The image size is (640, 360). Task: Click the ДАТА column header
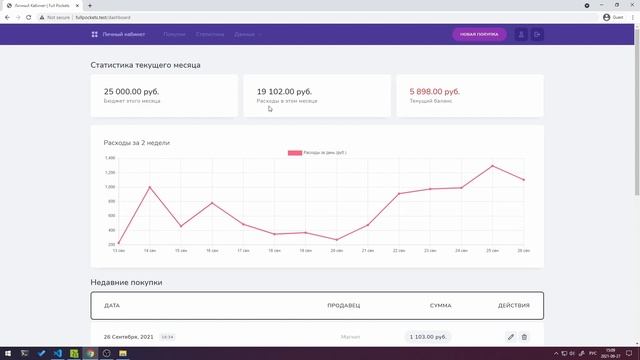[112, 305]
